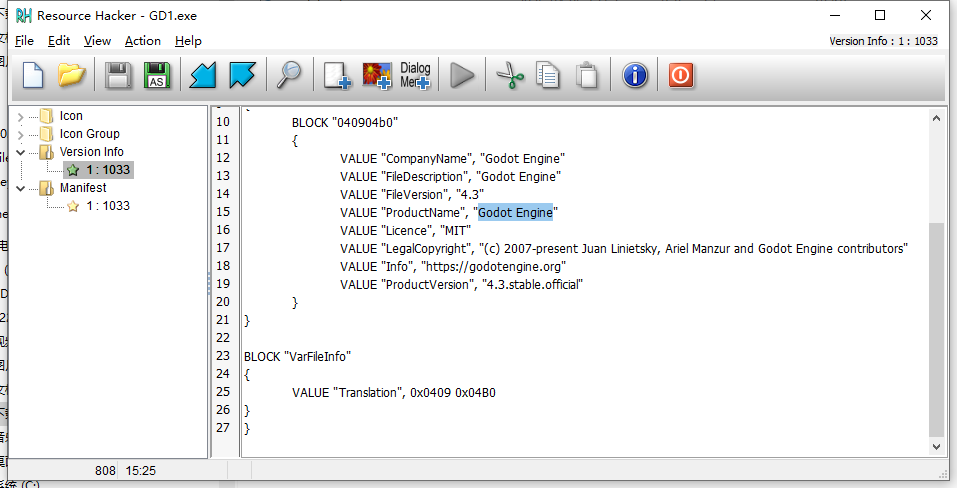Open a file with the folder icon

(71, 75)
